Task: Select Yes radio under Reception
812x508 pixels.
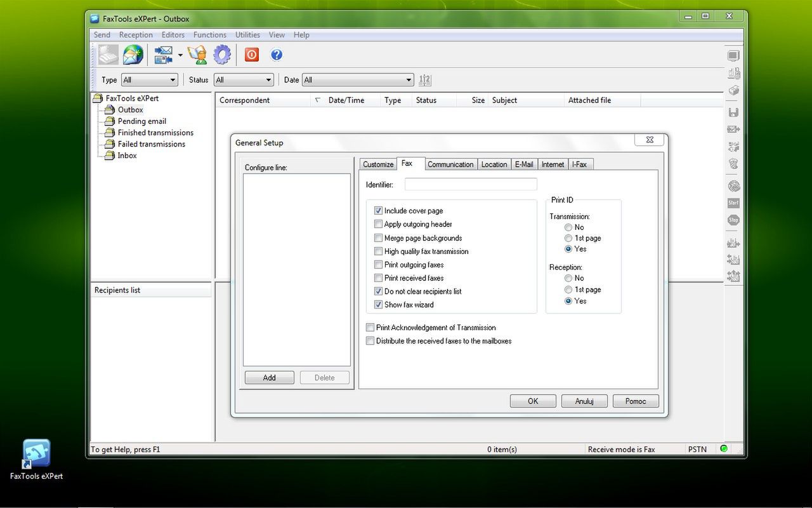Action: pos(568,301)
